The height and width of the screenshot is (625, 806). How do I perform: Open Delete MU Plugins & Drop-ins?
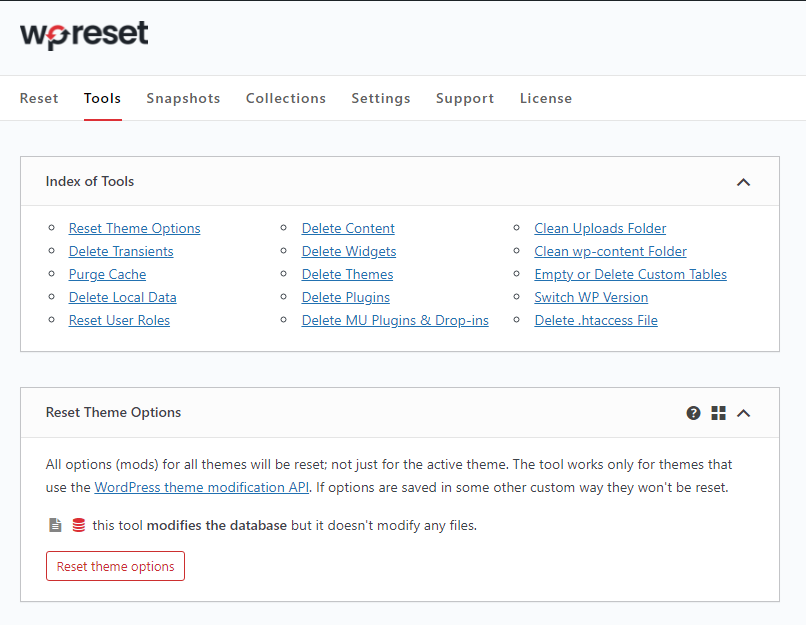395,320
